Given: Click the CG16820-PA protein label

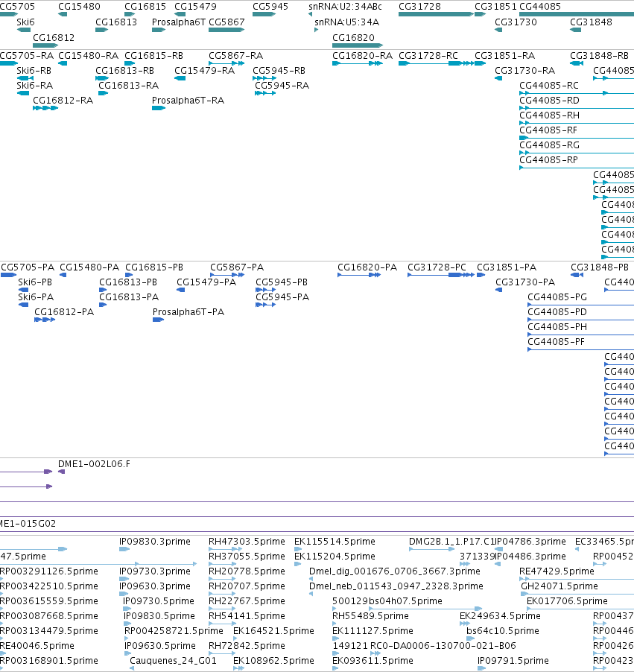Looking at the screenshot, I should 367,267.
